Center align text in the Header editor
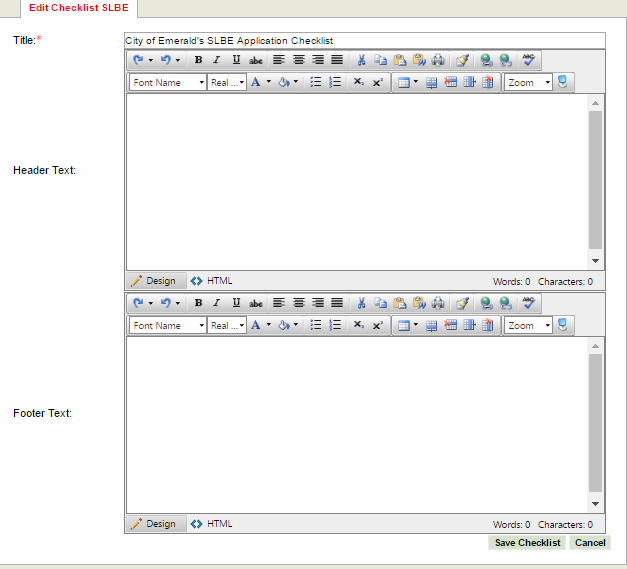 tap(299, 60)
